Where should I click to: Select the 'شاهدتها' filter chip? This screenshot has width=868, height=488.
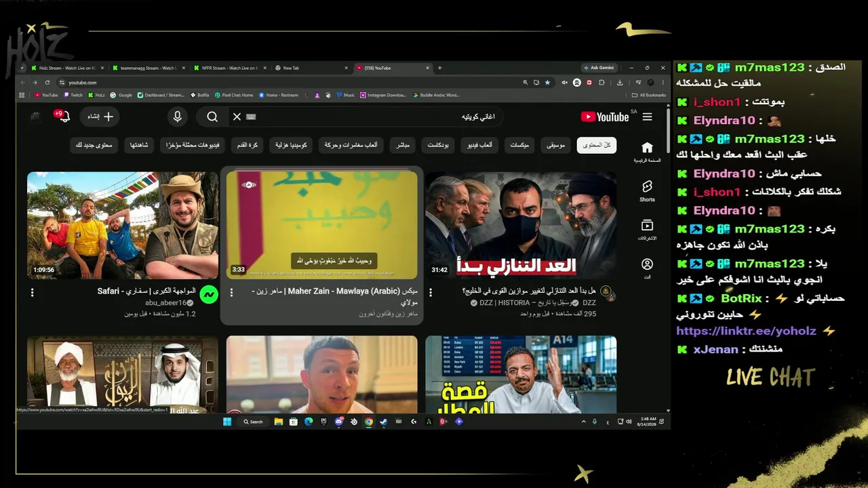140,145
